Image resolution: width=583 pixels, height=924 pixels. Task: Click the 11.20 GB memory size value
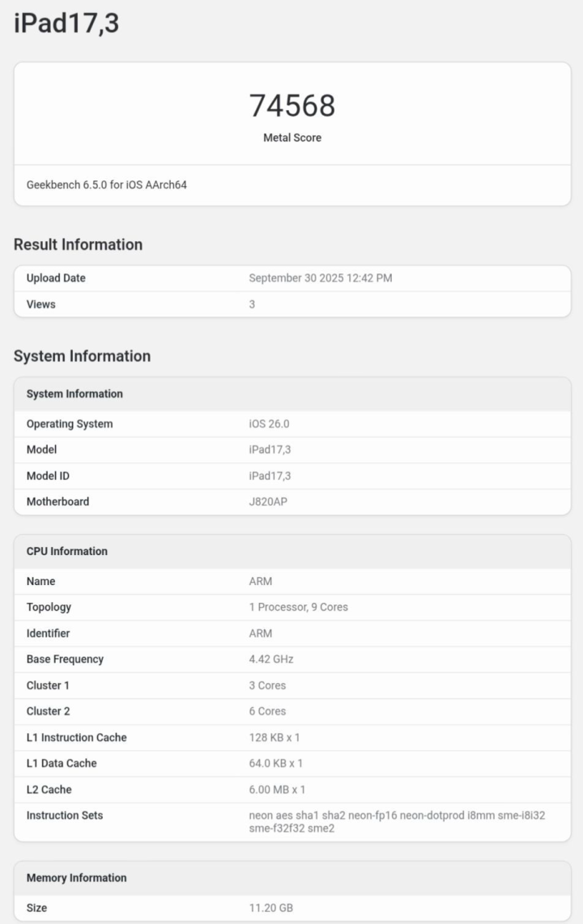point(270,908)
